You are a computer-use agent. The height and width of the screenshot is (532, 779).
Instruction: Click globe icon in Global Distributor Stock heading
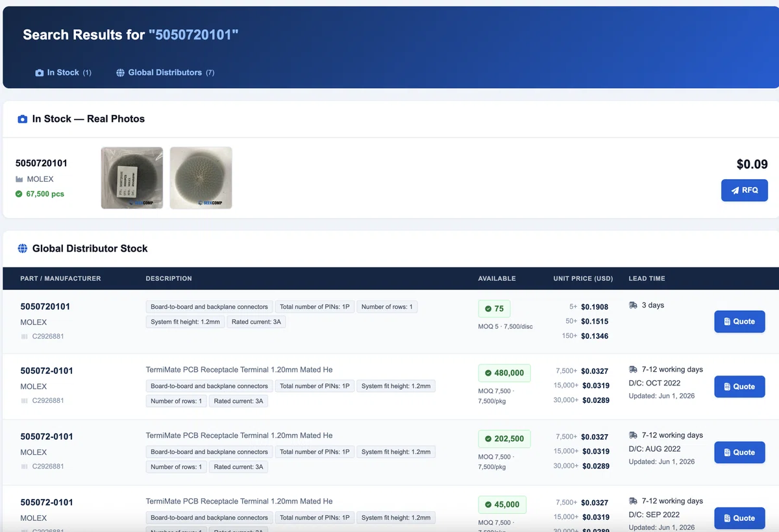coord(23,248)
